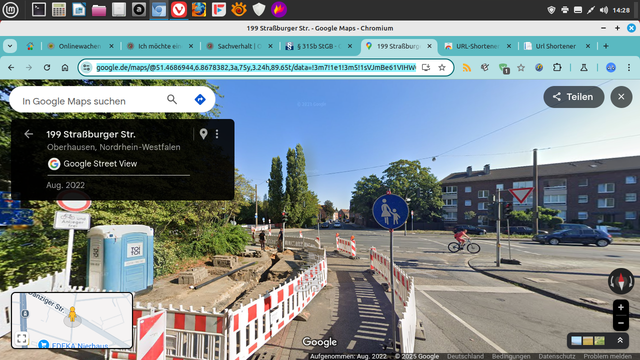Open the browser profile avatar
This screenshot has height=360, width=640.
(611, 67)
